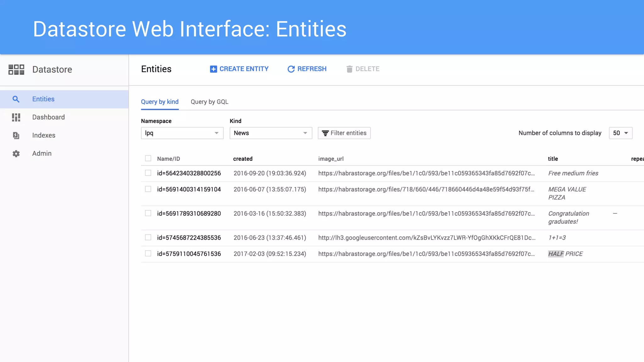Mark checkbox for id=5759110045761536
644x362 pixels.
point(148,253)
